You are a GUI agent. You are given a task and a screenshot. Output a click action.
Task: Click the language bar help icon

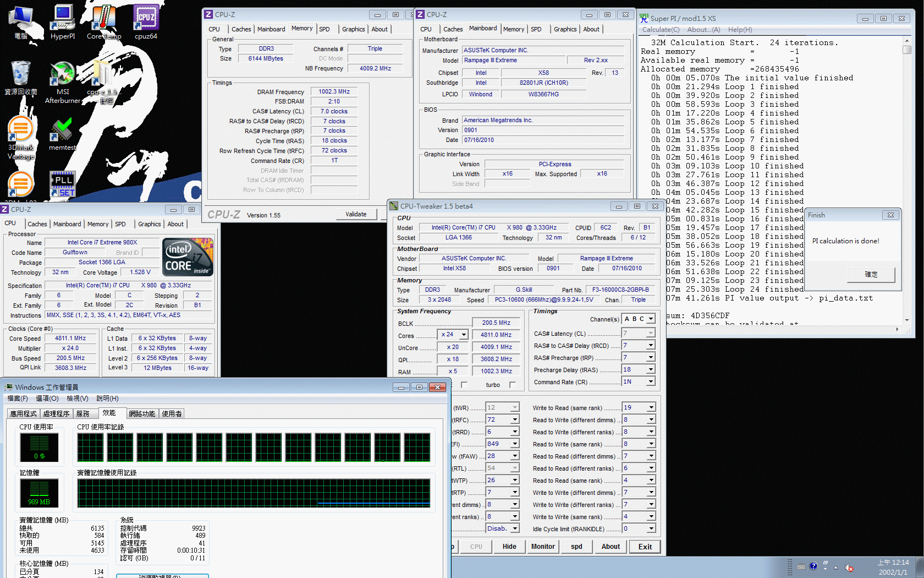(813, 566)
